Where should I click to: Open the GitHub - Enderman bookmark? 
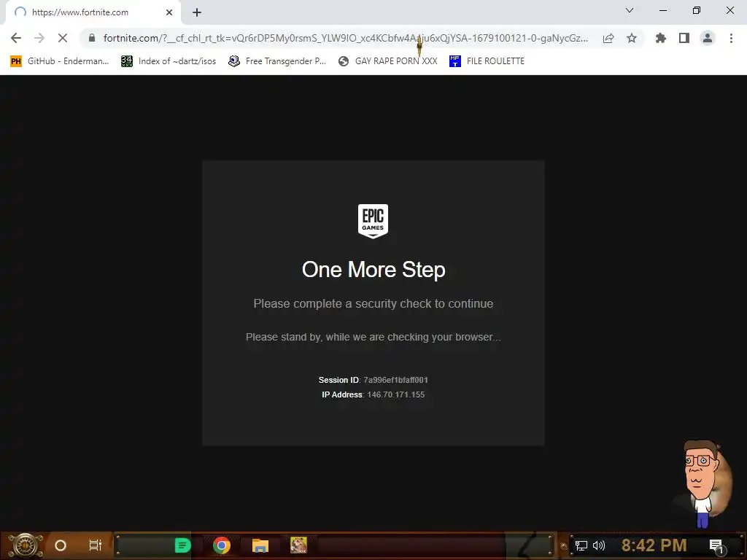(60, 61)
